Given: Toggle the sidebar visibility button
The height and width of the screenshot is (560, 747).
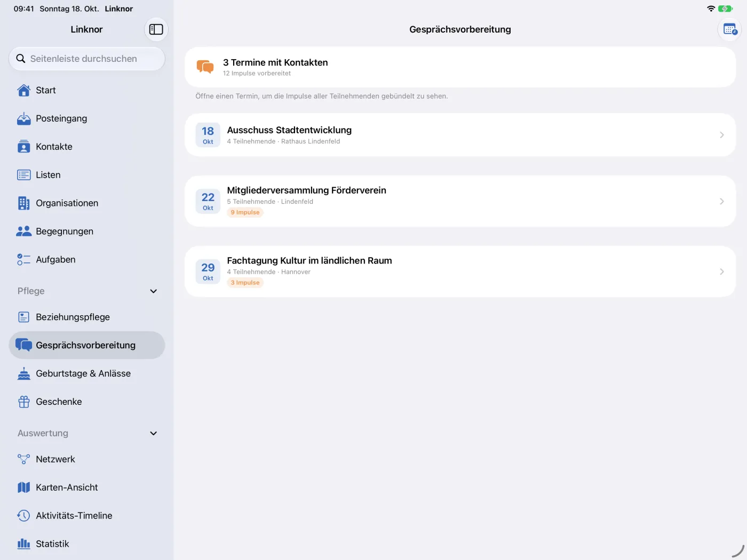Looking at the screenshot, I should coord(156,29).
